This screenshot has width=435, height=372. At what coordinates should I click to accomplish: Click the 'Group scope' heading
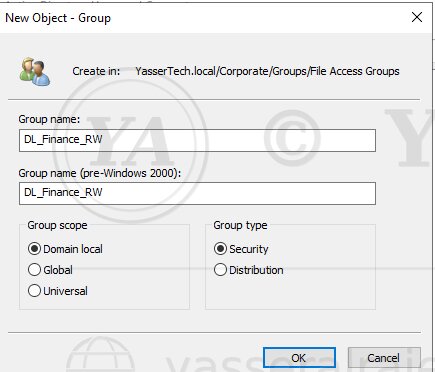(x=57, y=225)
